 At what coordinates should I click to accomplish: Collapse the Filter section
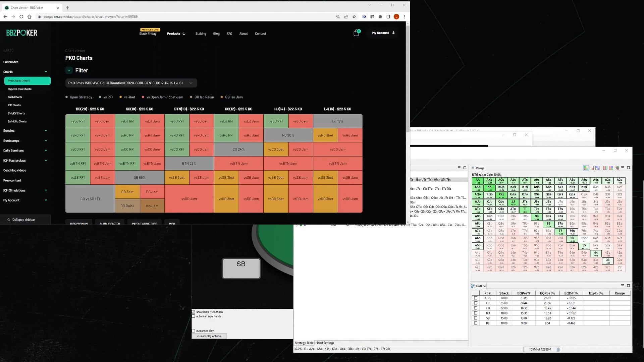69,70
